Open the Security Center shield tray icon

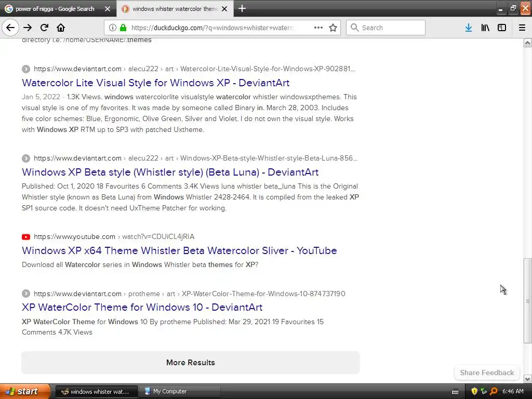click(x=474, y=391)
